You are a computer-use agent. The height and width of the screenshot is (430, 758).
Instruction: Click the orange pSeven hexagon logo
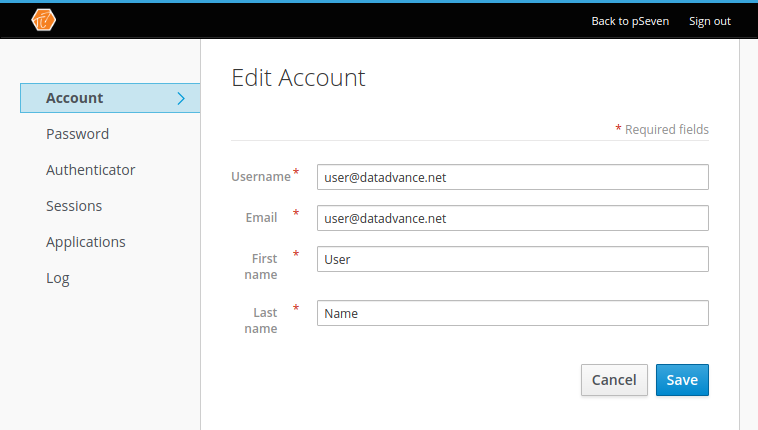click(44, 20)
